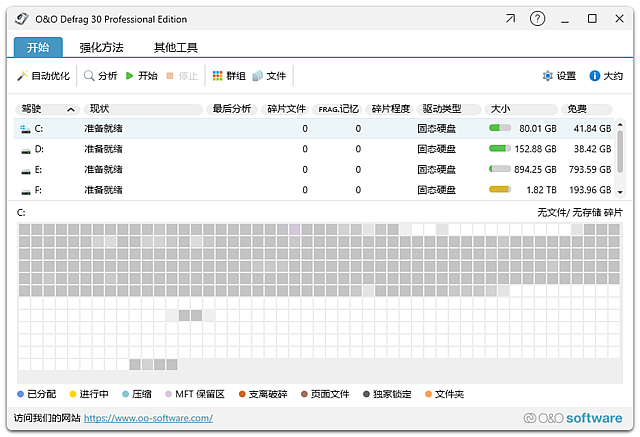Viewport: 640px width, 437px height.
Task: Click the blue 已分配 legend color dot
Action: 21,394
